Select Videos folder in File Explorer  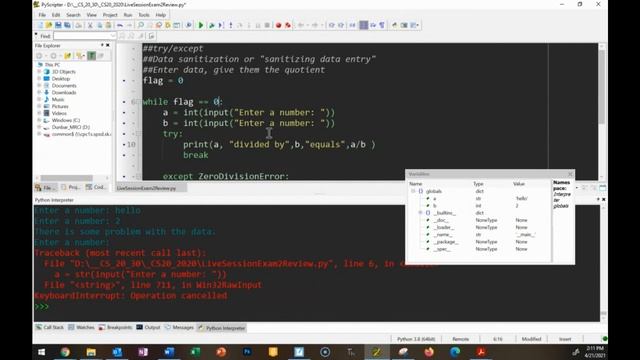(x=59, y=113)
